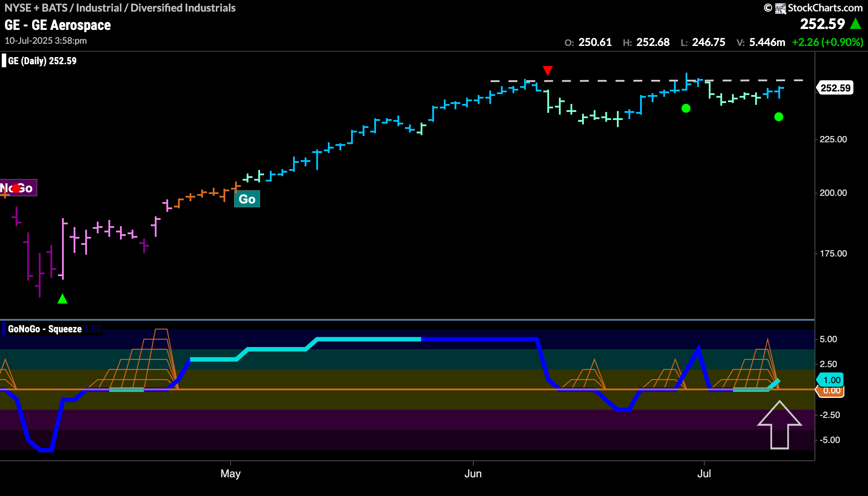Click the red dot on the NoGo label
The height and width of the screenshot is (496, 868).
click(16, 188)
